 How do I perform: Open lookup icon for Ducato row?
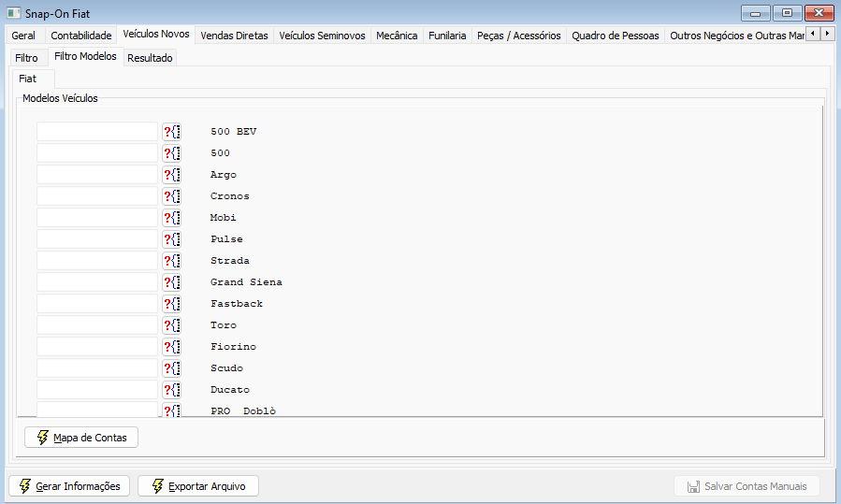(171, 389)
